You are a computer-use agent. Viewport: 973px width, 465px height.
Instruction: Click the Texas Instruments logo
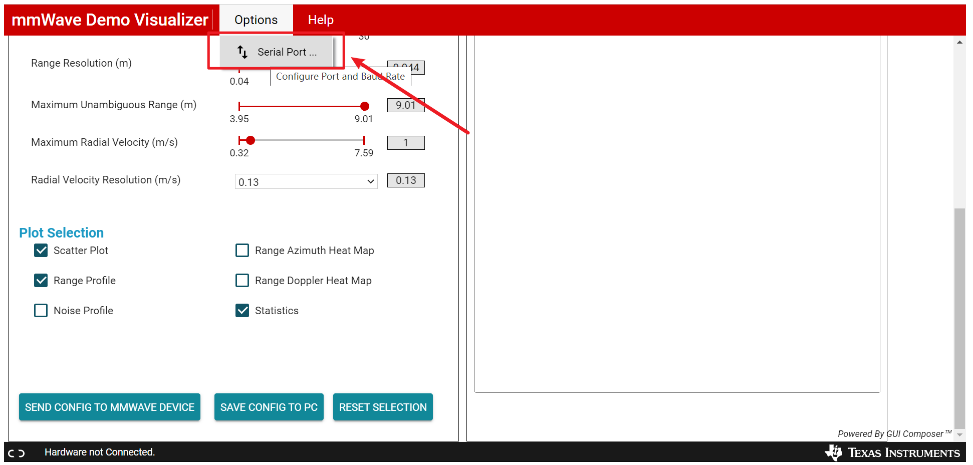[892, 452]
